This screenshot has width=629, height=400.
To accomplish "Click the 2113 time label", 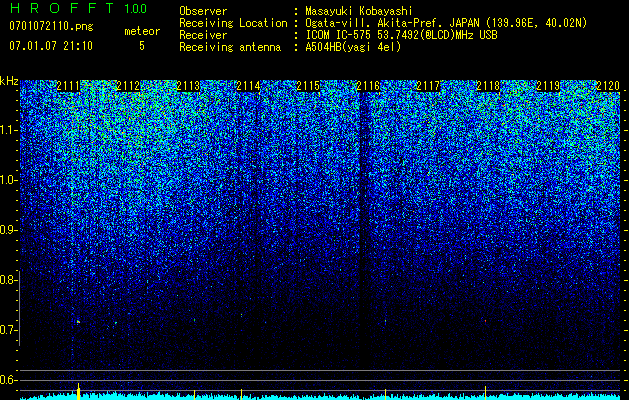I will point(188,86).
